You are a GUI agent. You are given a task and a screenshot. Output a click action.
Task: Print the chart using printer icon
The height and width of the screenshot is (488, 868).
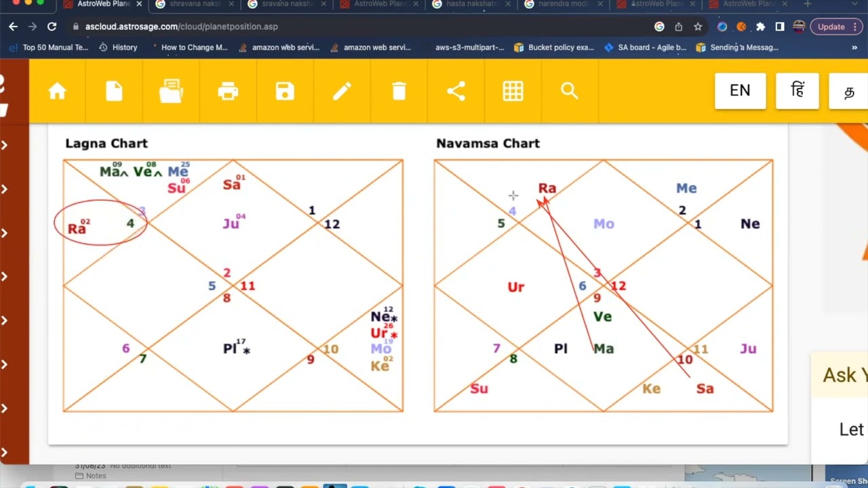pos(228,91)
